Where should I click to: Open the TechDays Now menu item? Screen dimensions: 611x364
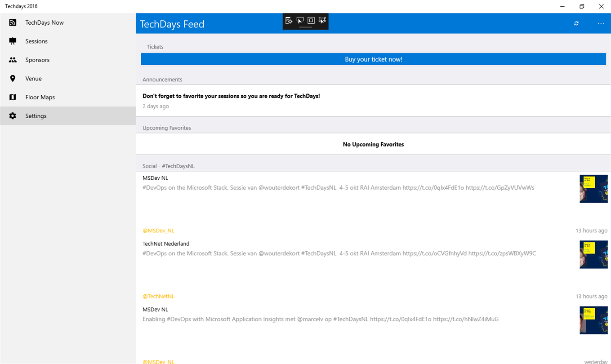[68, 22]
